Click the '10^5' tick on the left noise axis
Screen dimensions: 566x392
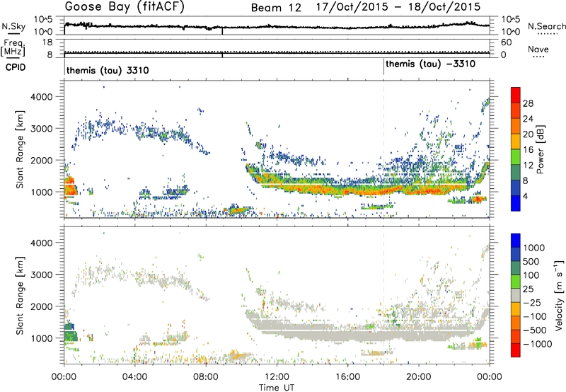click(43, 20)
